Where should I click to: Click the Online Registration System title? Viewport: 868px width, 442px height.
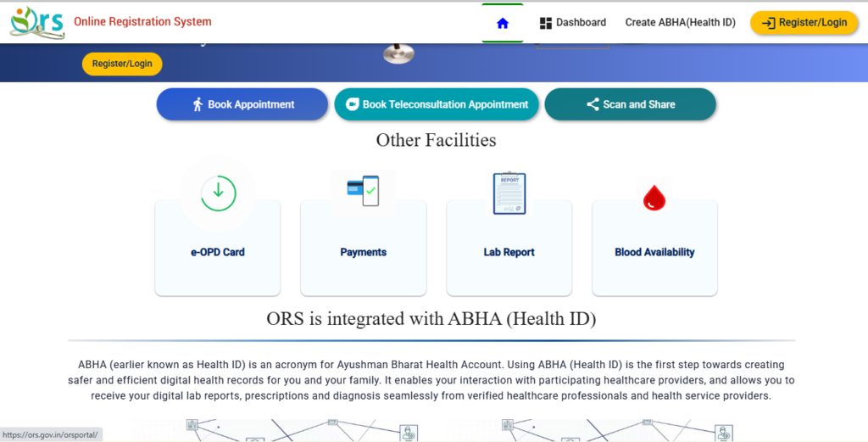click(143, 22)
